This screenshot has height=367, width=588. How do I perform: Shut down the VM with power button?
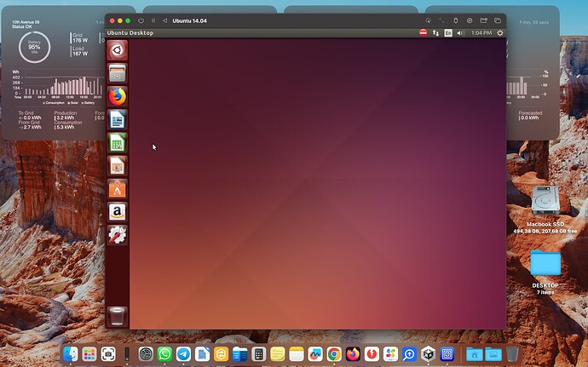[141, 20]
